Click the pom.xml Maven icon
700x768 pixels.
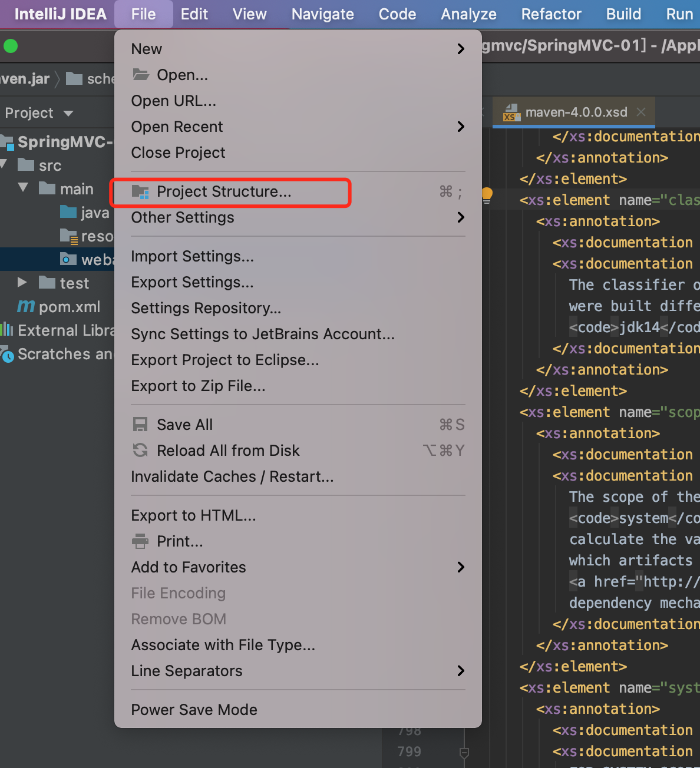(26, 307)
